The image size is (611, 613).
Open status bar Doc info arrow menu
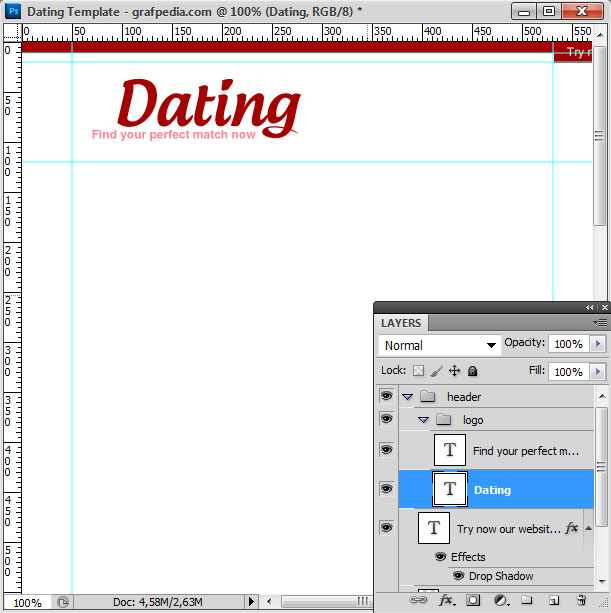tap(251, 601)
